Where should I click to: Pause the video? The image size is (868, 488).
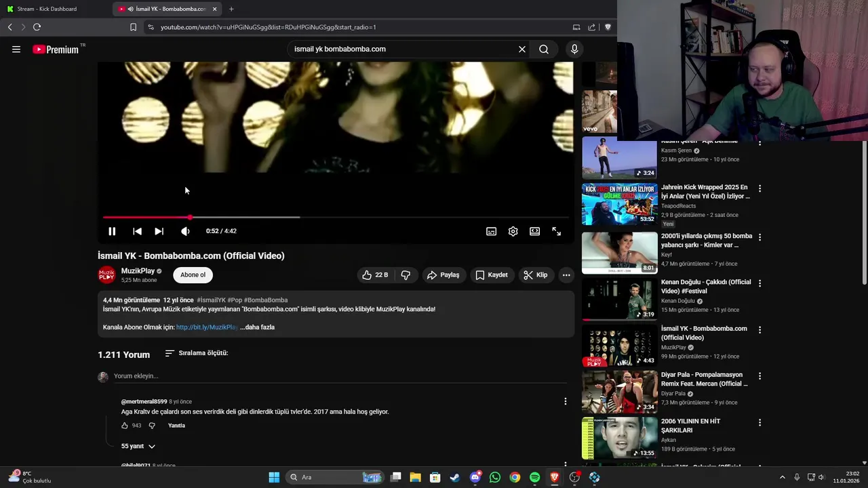(x=112, y=231)
